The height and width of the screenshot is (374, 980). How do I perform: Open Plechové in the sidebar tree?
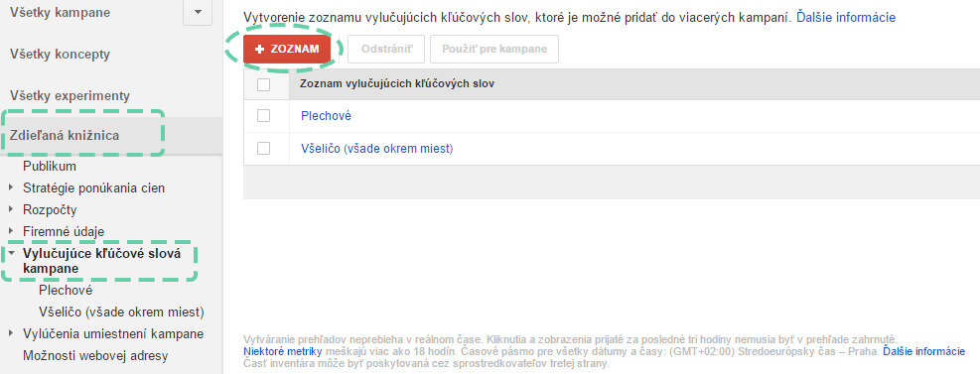[x=66, y=291]
